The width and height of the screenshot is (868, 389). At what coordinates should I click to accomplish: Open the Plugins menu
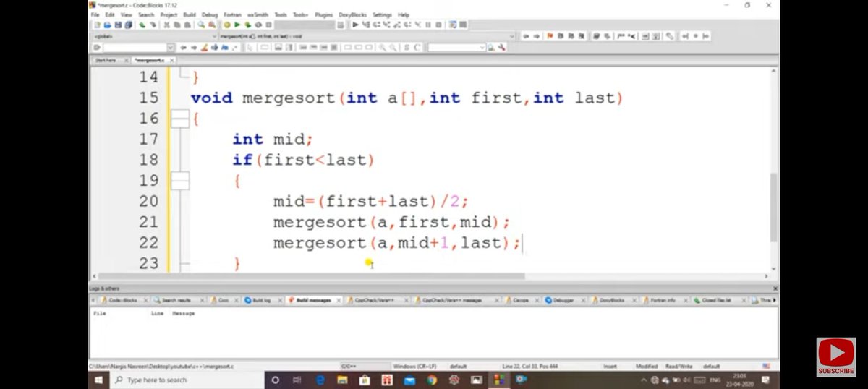323,14
